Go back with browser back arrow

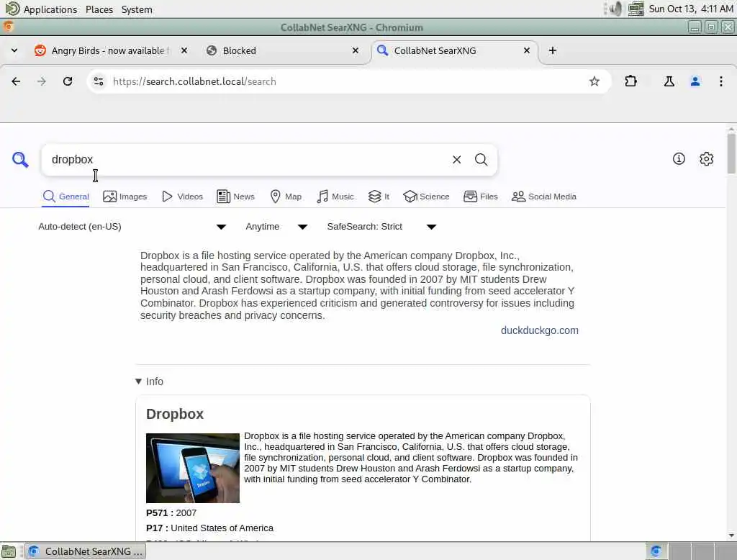(x=16, y=81)
